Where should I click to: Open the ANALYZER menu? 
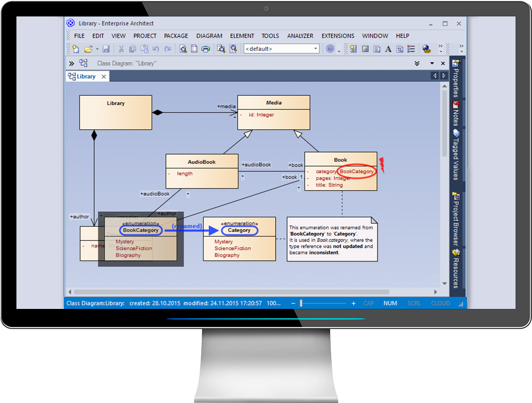pyautogui.click(x=300, y=35)
